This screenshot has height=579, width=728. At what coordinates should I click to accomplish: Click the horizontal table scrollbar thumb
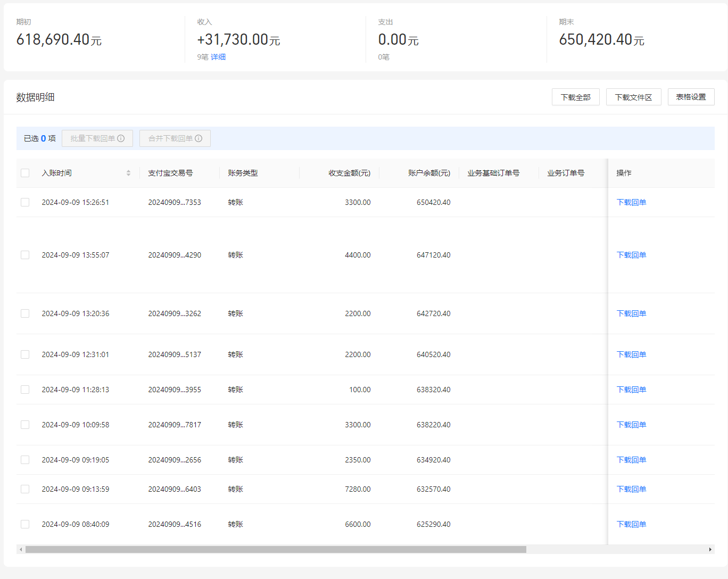coord(276,549)
